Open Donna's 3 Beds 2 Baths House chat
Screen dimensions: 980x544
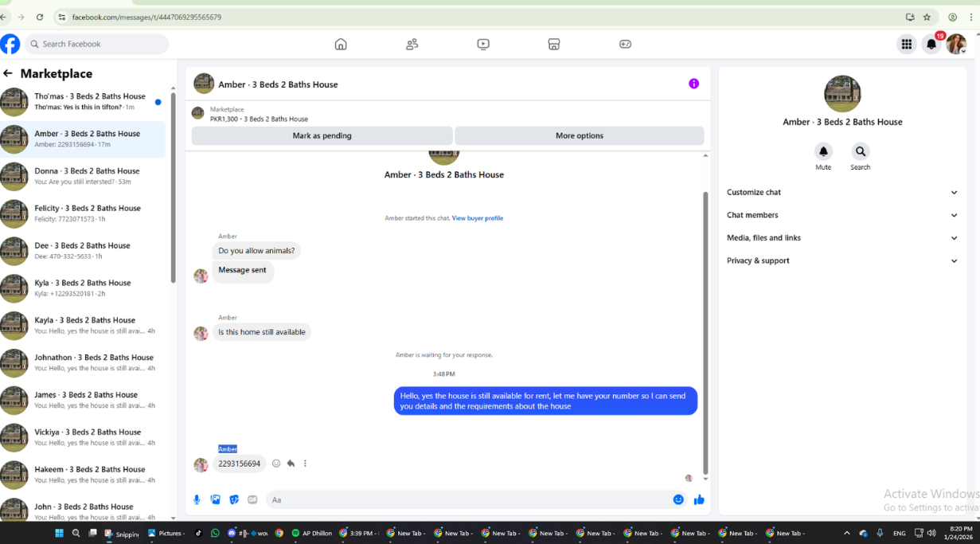coord(83,176)
